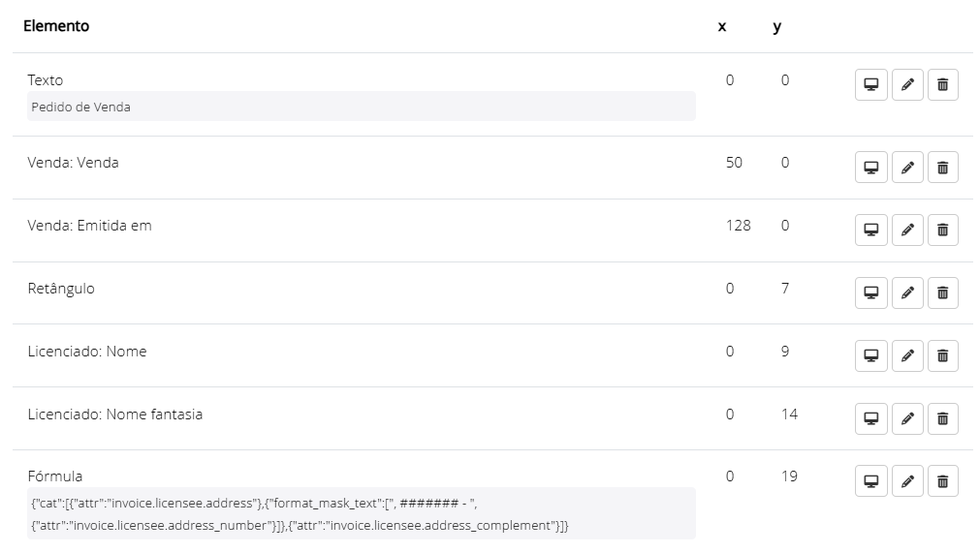The image size is (980, 553).
Task: Delete the Venda: Venda element
Action: click(x=942, y=168)
